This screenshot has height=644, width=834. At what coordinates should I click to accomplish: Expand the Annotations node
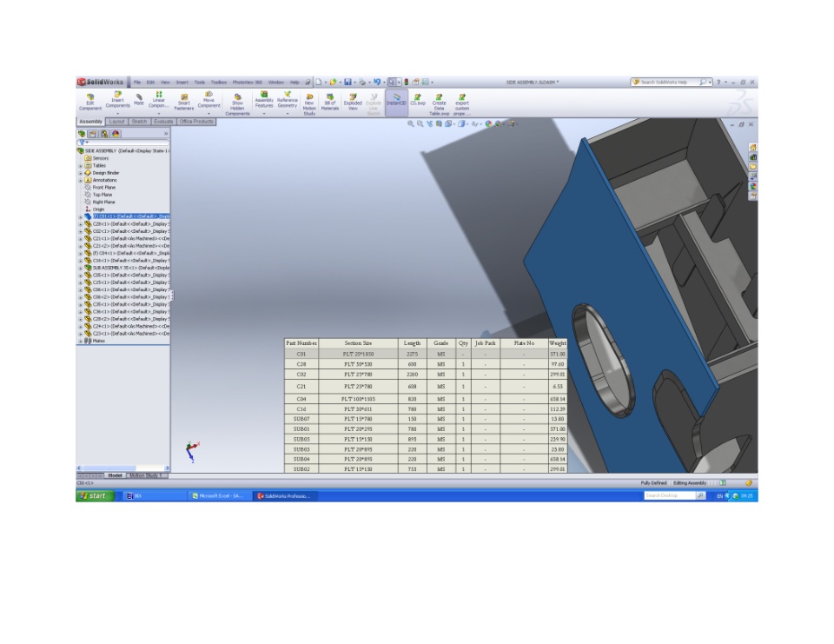click(x=80, y=181)
